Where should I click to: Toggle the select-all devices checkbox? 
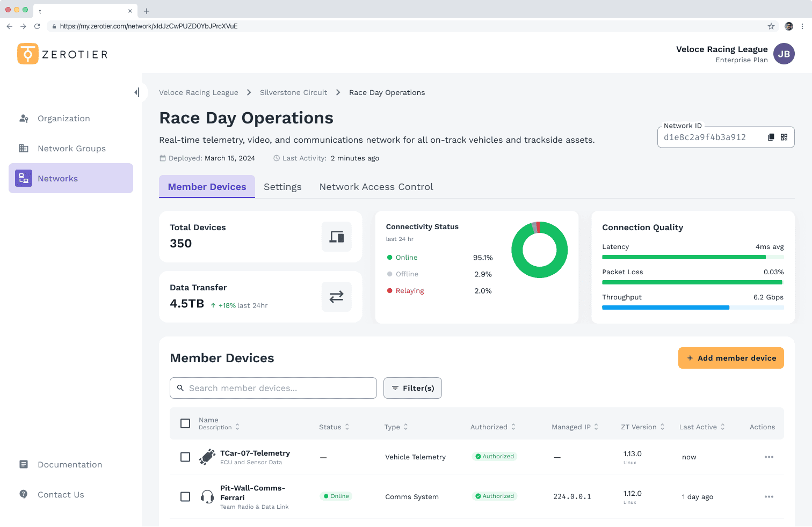pos(185,423)
